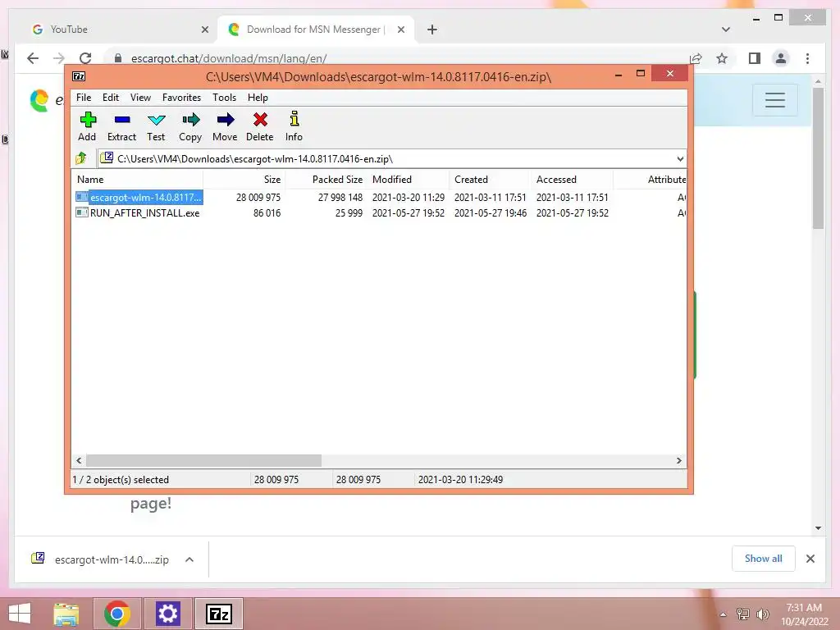Image resolution: width=840 pixels, height=630 pixels.
Task: Click the taskbar clock and date
Action: (804, 614)
